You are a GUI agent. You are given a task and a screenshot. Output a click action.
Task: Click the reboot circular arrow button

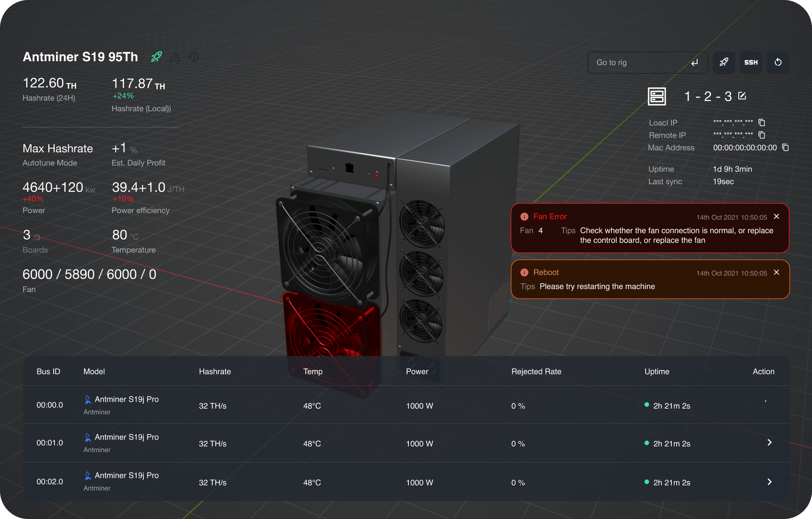[778, 62]
